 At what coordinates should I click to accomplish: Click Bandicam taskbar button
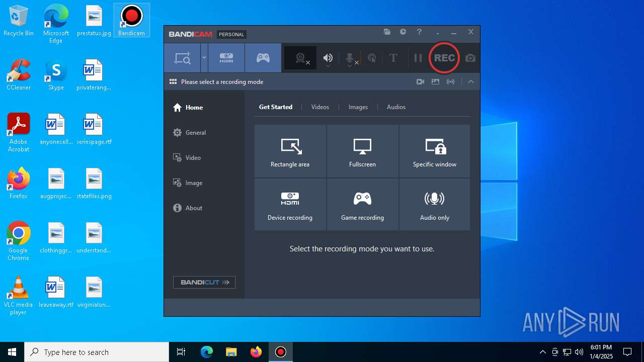(281, 352)
